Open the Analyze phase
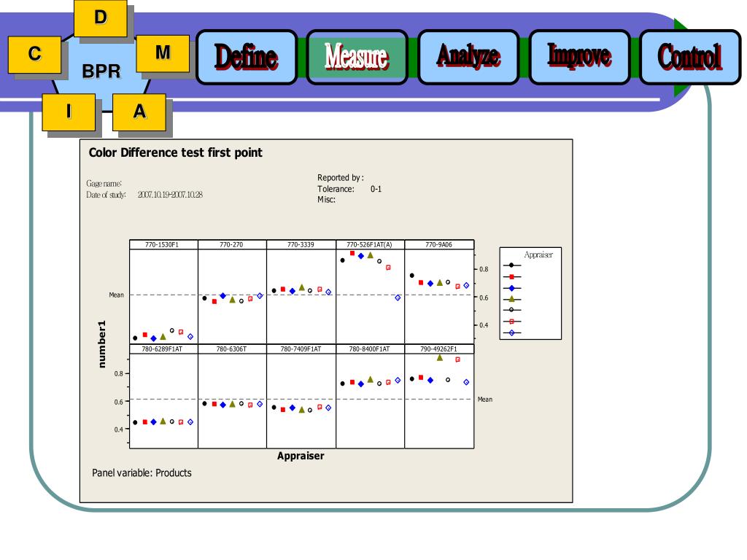This screenshot has height=560, width=747. tap(469, 57)
